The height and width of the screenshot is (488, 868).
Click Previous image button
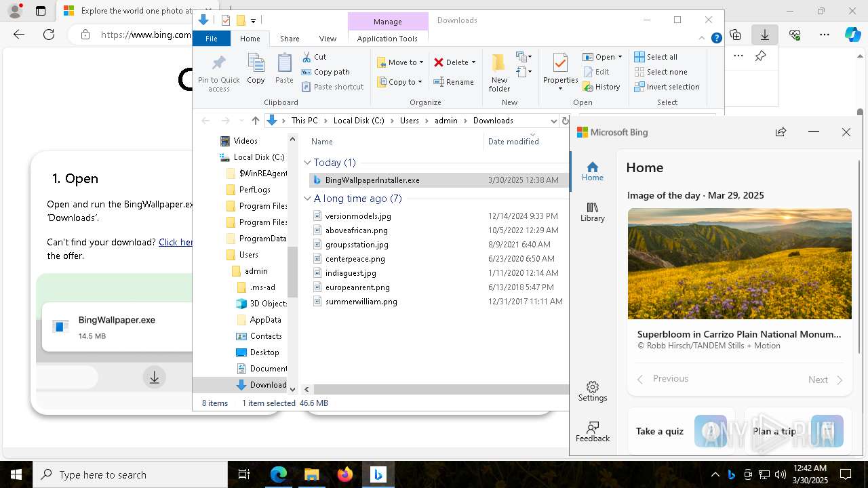[x=663, y=379]
